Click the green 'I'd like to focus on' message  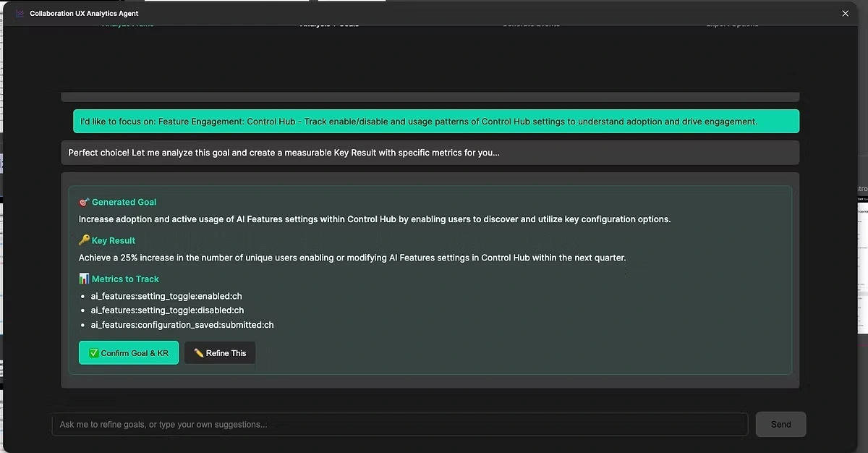(436, 121)
